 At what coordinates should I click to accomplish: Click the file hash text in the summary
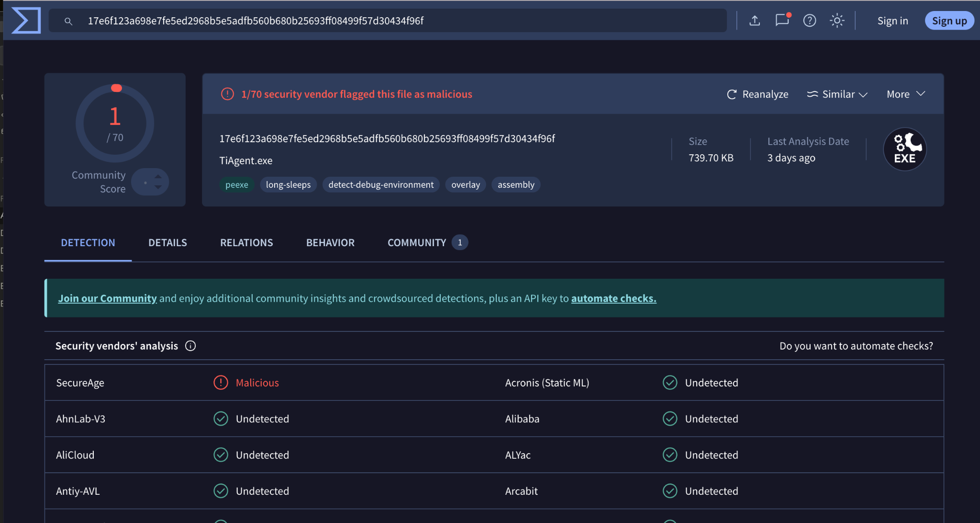click(387, 138)
